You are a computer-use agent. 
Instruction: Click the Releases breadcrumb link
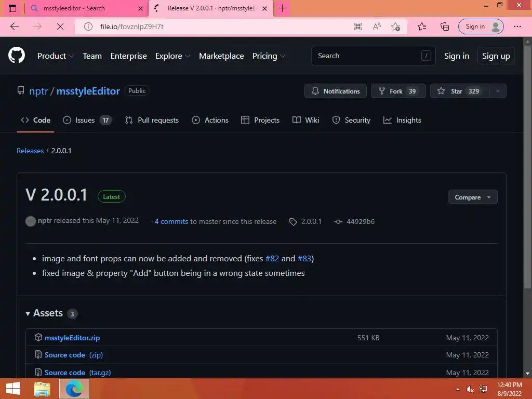[x=30, y=151]
